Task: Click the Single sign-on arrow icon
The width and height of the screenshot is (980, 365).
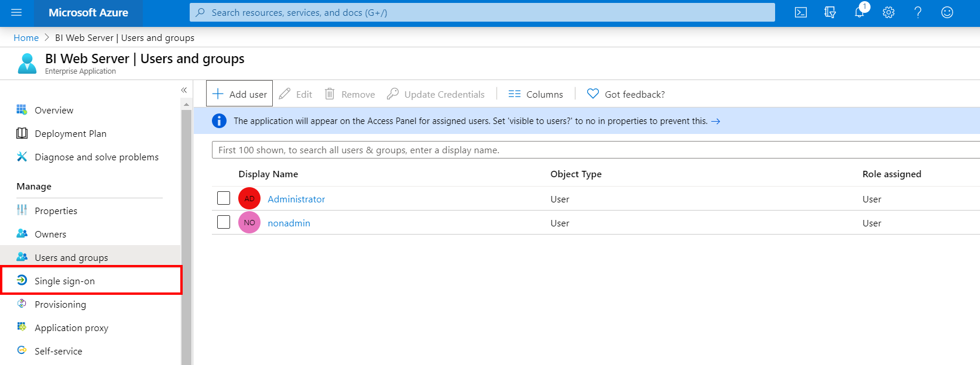Action: (22, 280)
